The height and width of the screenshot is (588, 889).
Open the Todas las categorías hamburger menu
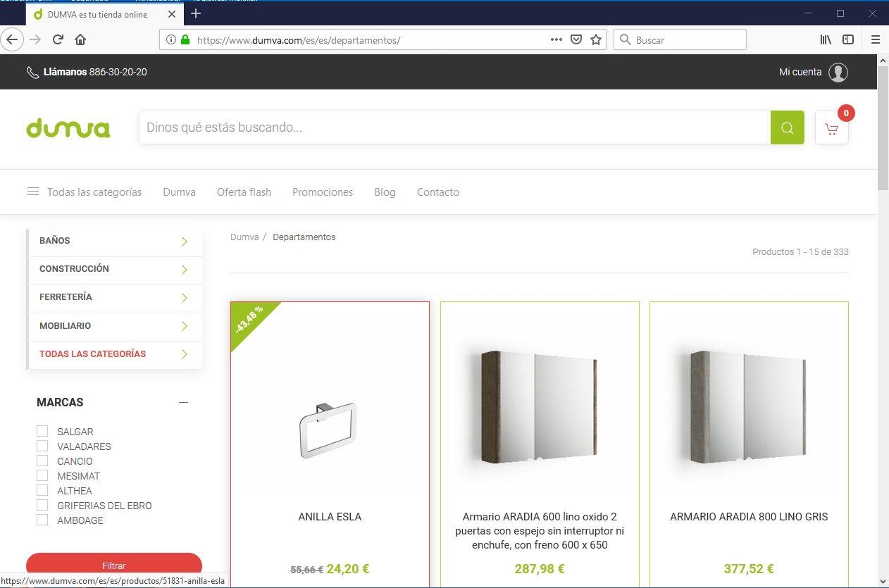[x=33, y=192]
